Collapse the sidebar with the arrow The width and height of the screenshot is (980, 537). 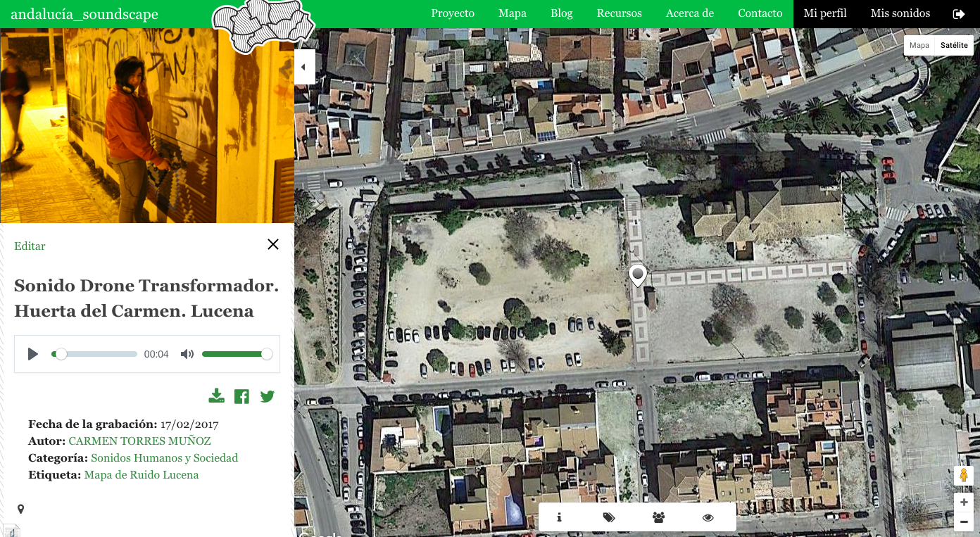tap(304, 68)
